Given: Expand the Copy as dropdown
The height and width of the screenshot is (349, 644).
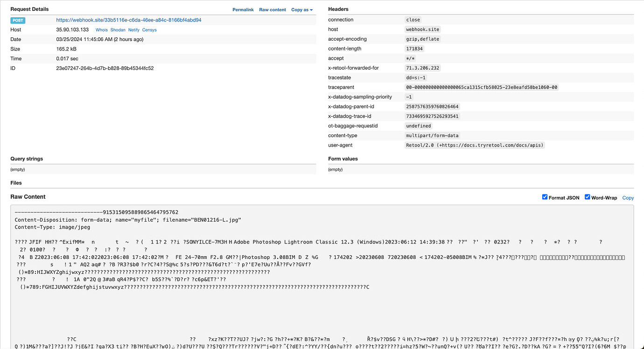Looking at the screenshot, I should click(301, 10).
